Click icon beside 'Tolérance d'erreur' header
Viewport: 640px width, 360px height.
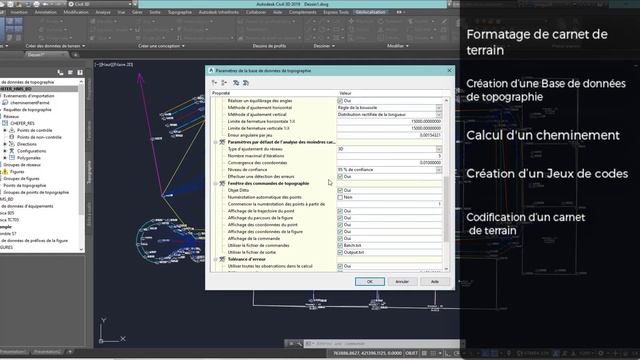(x=222, y=259)
